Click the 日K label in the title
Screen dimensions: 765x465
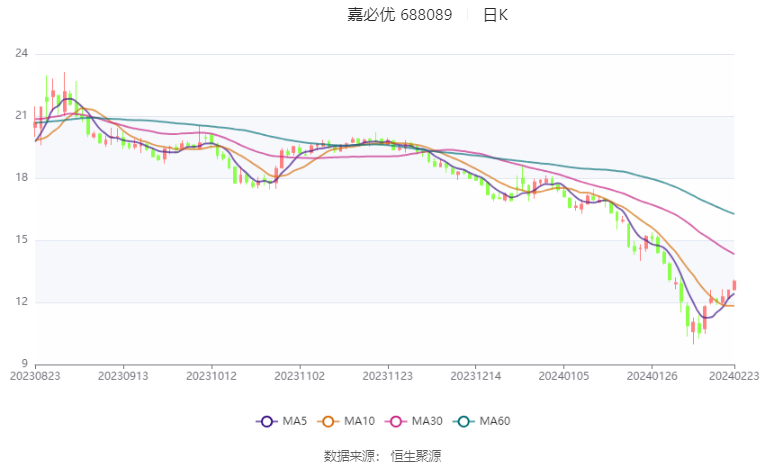click(495, 15)
